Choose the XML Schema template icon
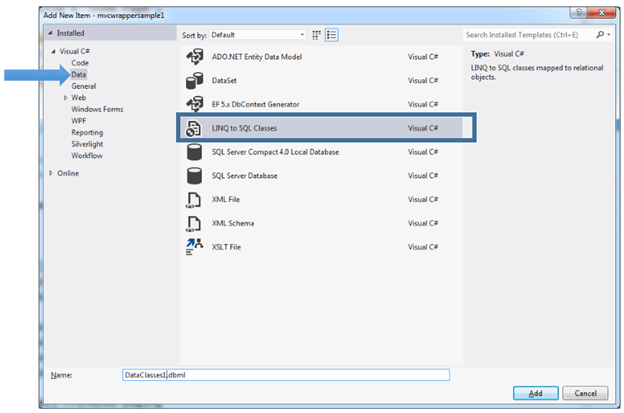The height and width of the screenshot is (413, 624). tap(194, 224)
